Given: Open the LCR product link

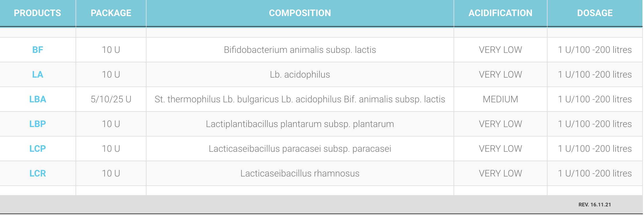Looking at the screenshot, I should 38,173.
